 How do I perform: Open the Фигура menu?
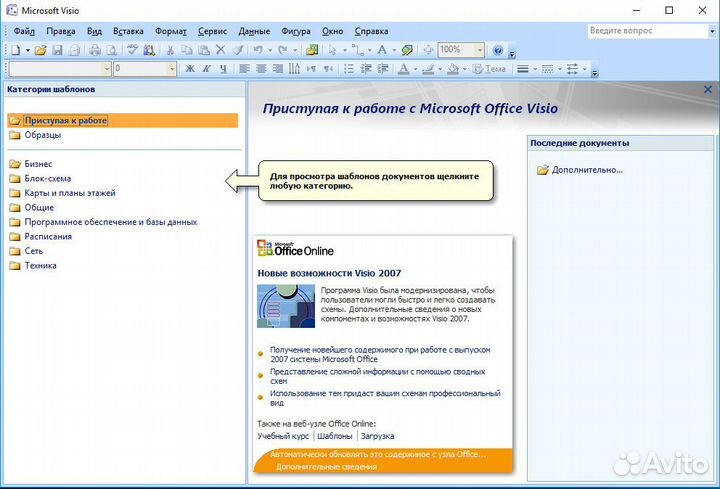(296, 31)
